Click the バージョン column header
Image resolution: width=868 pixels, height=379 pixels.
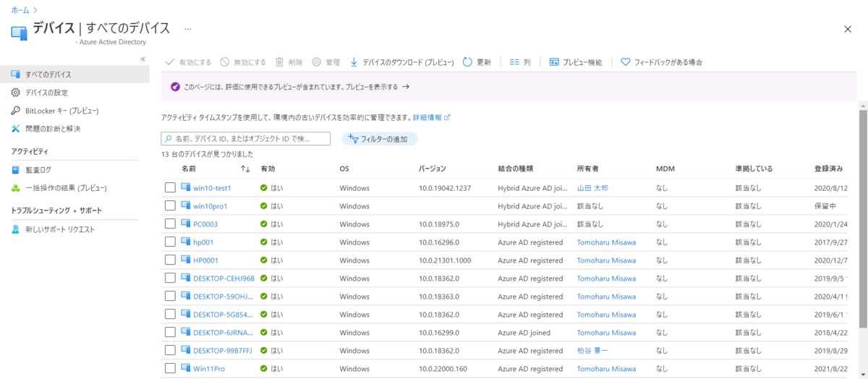point(433,169)
